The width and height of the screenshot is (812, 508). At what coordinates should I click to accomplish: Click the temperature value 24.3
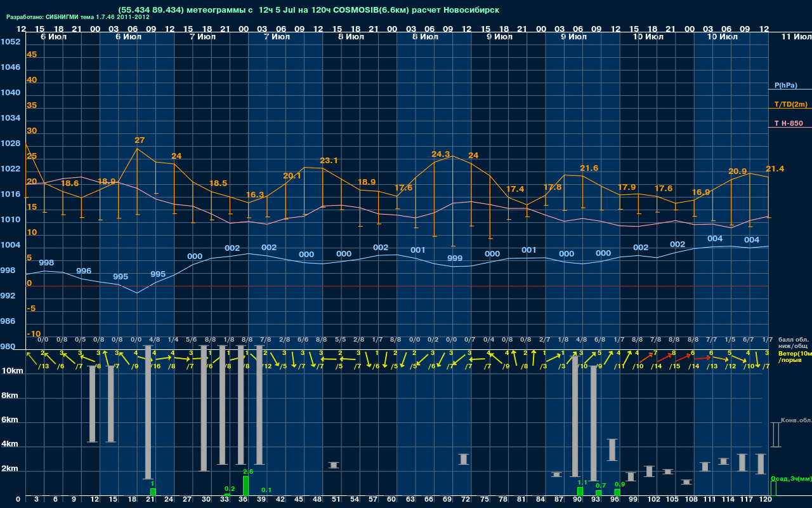click(x=440, y=154)
